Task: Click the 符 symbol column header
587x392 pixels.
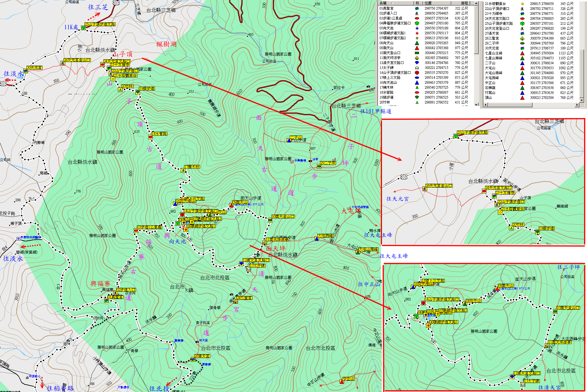Action: click(418, 3)
